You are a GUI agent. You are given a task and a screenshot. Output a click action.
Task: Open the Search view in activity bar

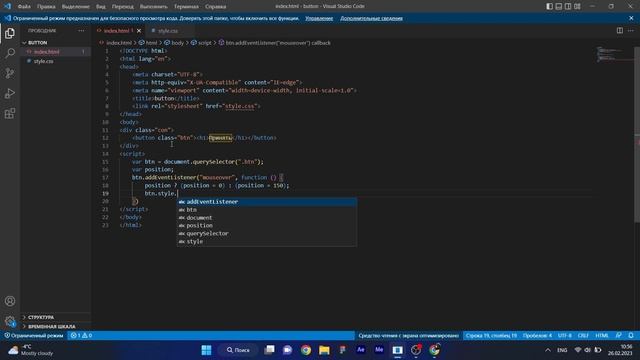click(10, 53)
